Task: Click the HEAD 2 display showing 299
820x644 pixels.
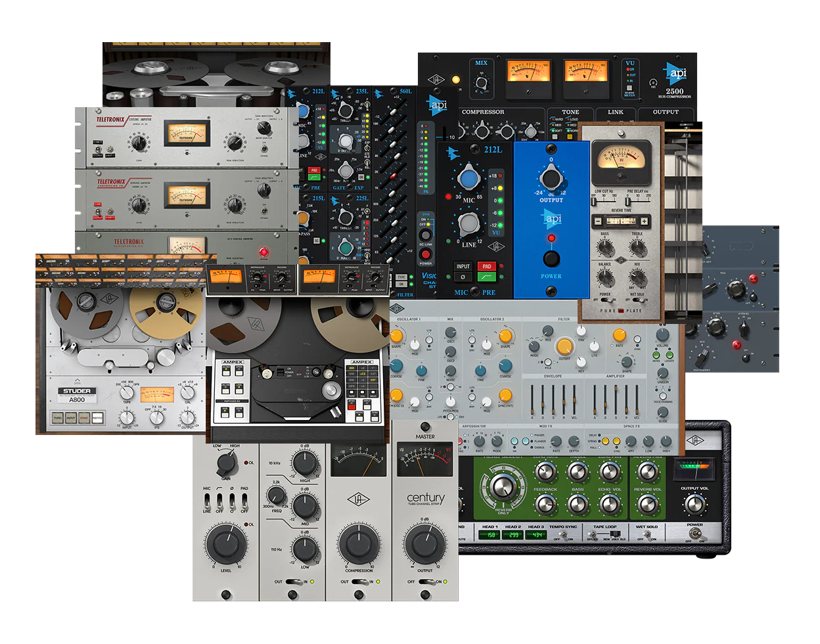Action: click(514, 535)
